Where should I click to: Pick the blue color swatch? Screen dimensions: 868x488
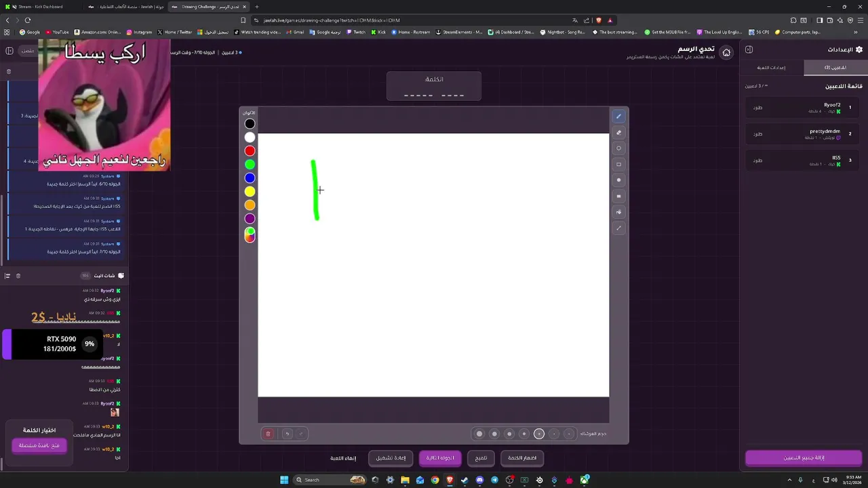point(250,178)
